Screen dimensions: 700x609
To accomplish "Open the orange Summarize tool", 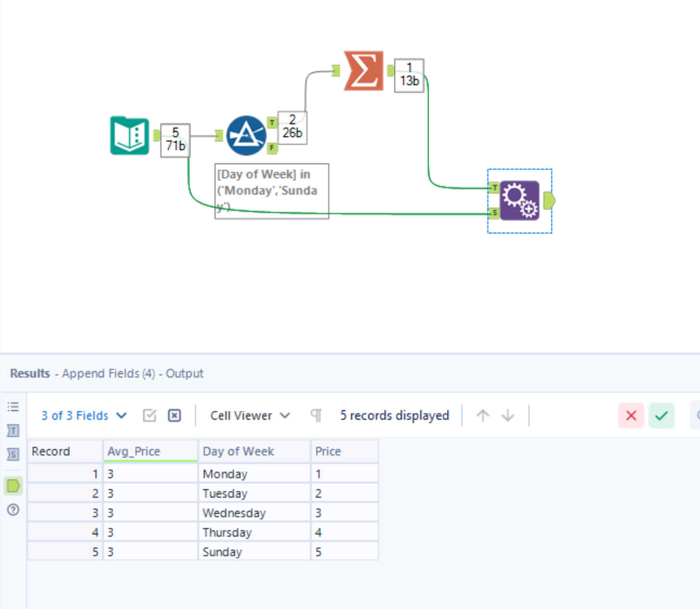I will click(364, 70).
